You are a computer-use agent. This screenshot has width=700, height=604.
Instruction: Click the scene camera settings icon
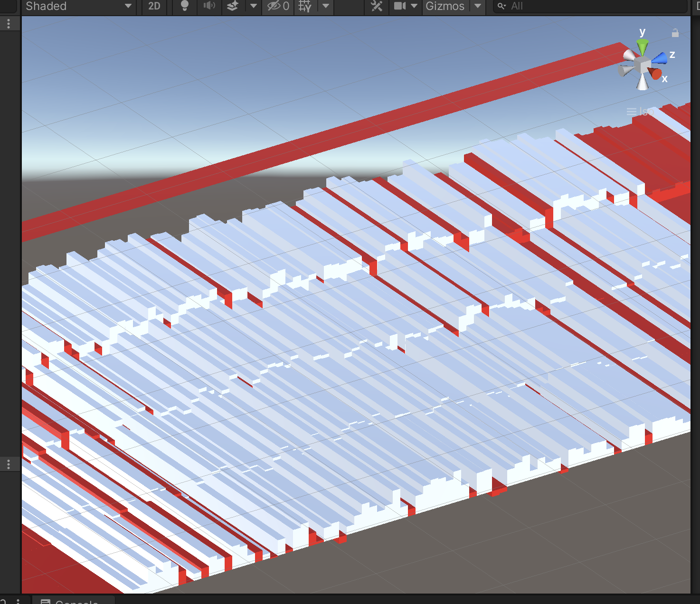pyautogui.click(x=400, y=6)
